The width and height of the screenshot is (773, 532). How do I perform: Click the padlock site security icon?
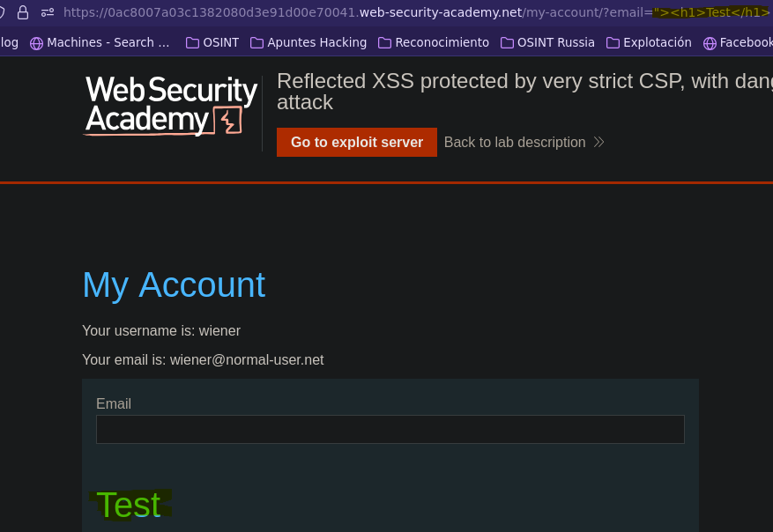[x=23, y=12]
